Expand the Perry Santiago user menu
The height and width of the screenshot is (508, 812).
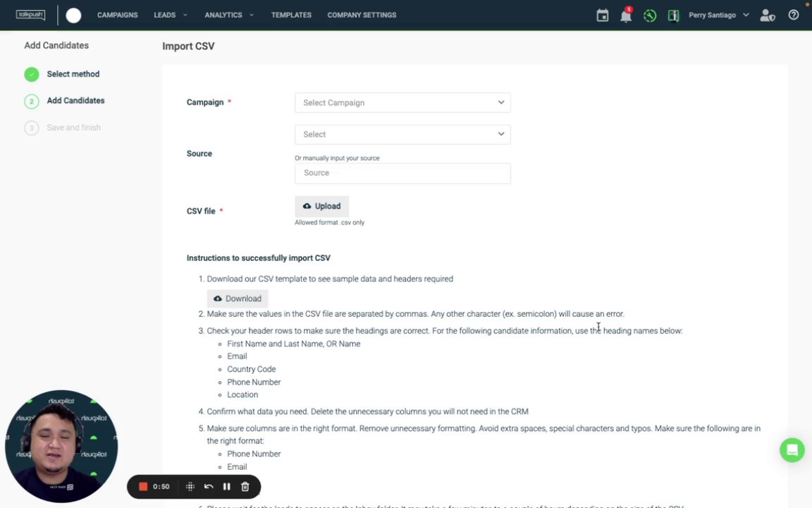pyautogui.click(x=718, y=15)
